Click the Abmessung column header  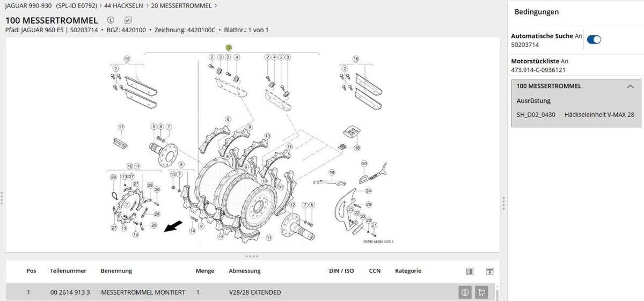click(245, 271)
